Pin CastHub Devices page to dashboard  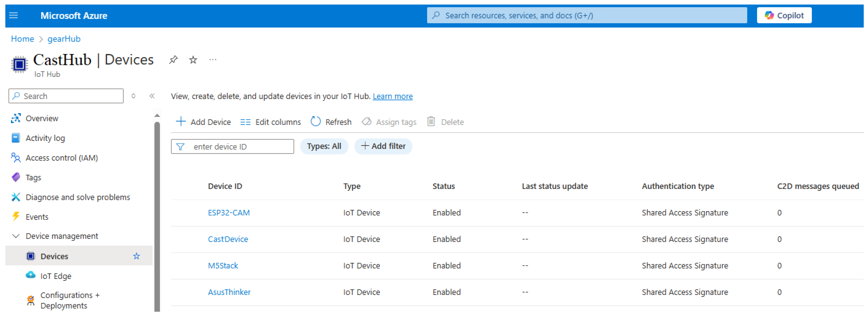[x=173, y=60]
